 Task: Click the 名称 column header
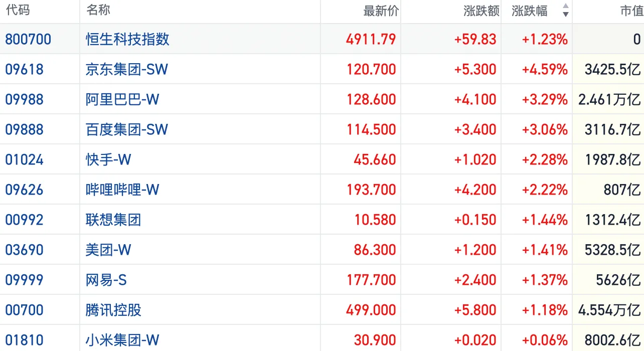pyautogui.click(x=98, y=11)
